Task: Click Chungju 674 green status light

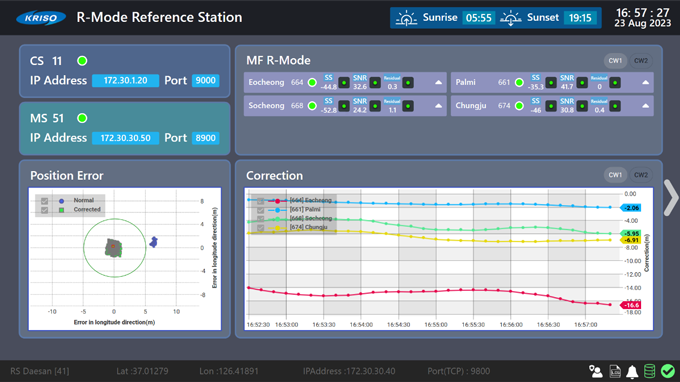Action: [x=519, y=106]
